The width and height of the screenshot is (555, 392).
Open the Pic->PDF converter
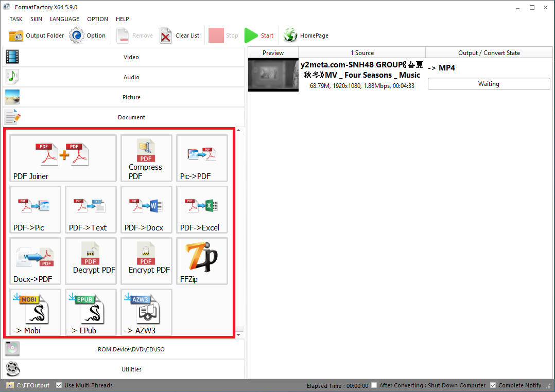tap(202, 158)
